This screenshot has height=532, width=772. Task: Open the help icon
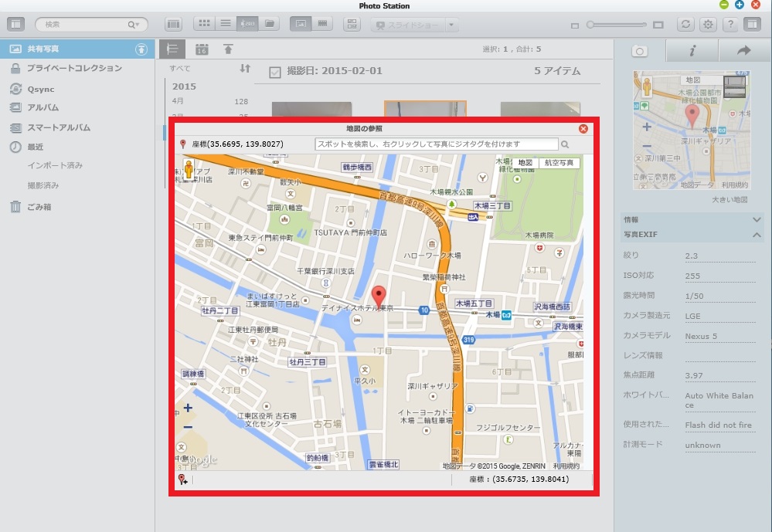click(730, 24)
